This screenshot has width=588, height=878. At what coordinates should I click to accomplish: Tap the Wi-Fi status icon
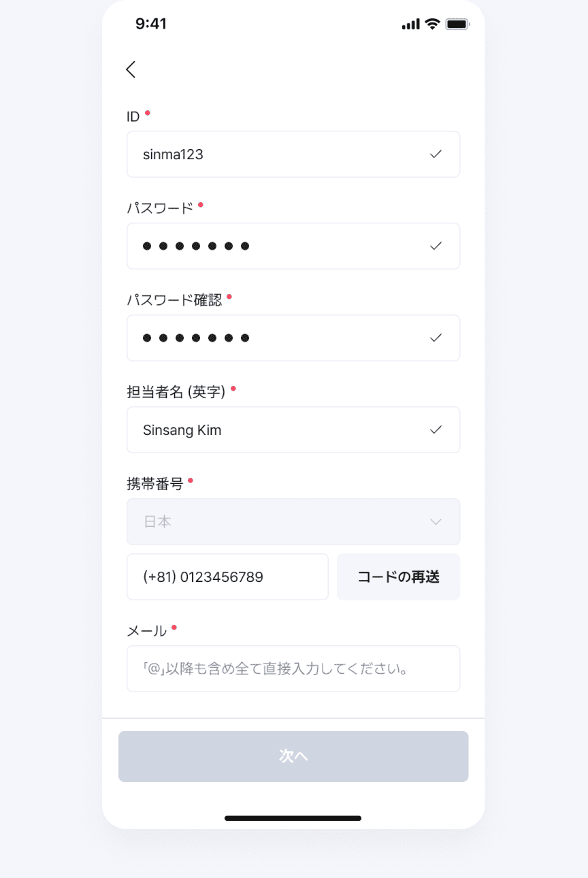coord(432,24)
